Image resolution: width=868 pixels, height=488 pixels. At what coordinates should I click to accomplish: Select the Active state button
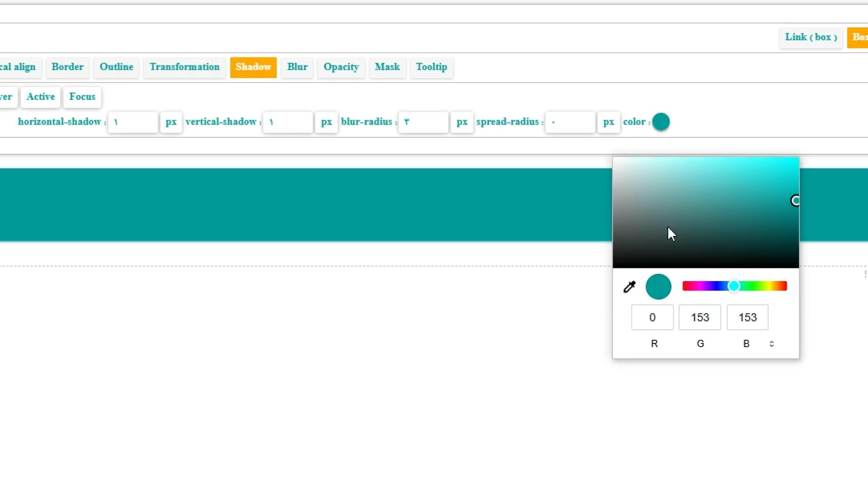pyautogui.click(x=40, y=97)
